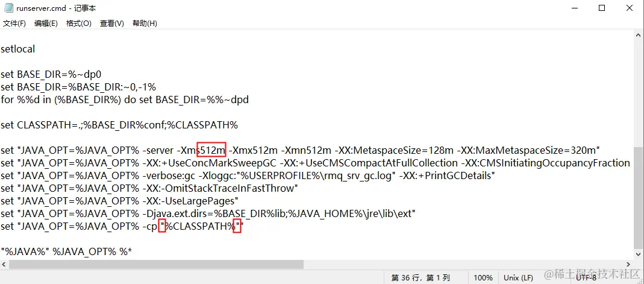The width and height of the screenshot is (644, 284).
Task: Click the '"%JAVA%" %JAVA_OPT% %*' line
Action: 66,251
